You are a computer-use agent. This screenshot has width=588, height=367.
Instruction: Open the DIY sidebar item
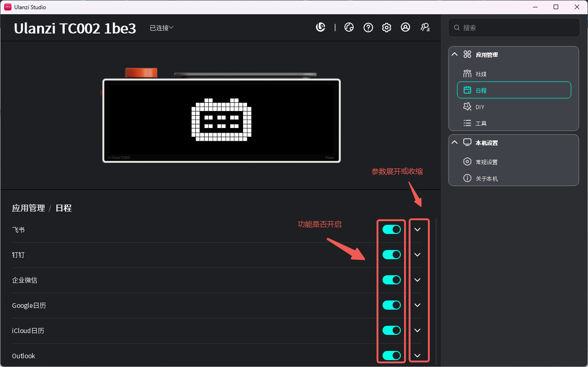[x=514, y=107]
